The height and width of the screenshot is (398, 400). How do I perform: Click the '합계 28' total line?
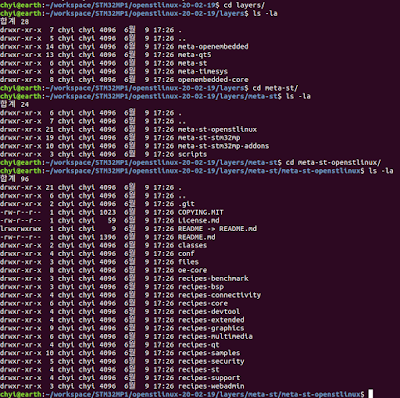click(15, 22)
